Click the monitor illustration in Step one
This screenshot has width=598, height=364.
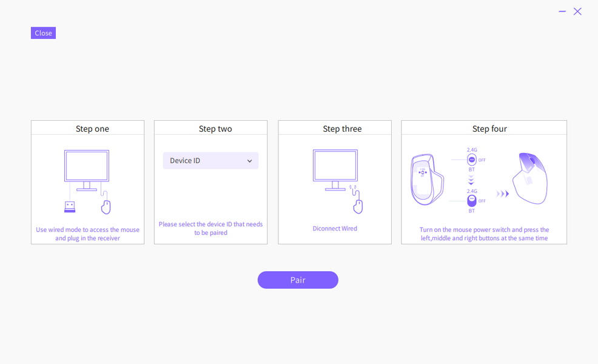87,170
